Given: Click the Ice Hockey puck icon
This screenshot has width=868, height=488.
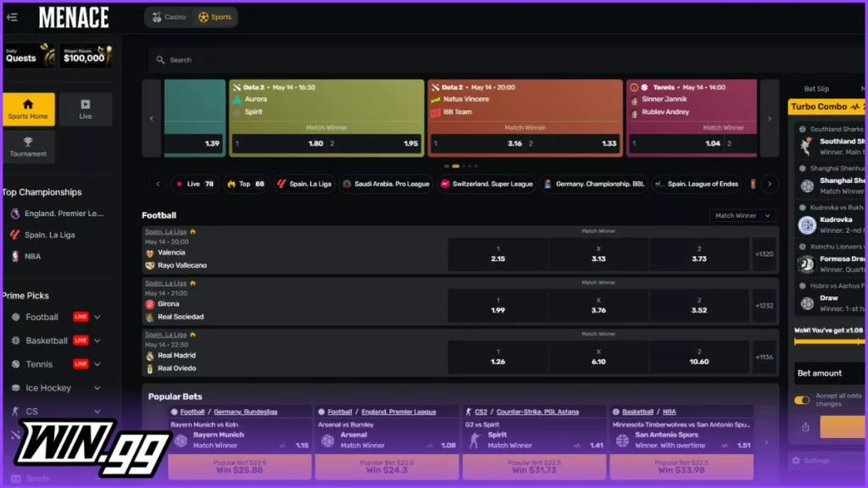Looking at the screenshot, I should (15, 388).
